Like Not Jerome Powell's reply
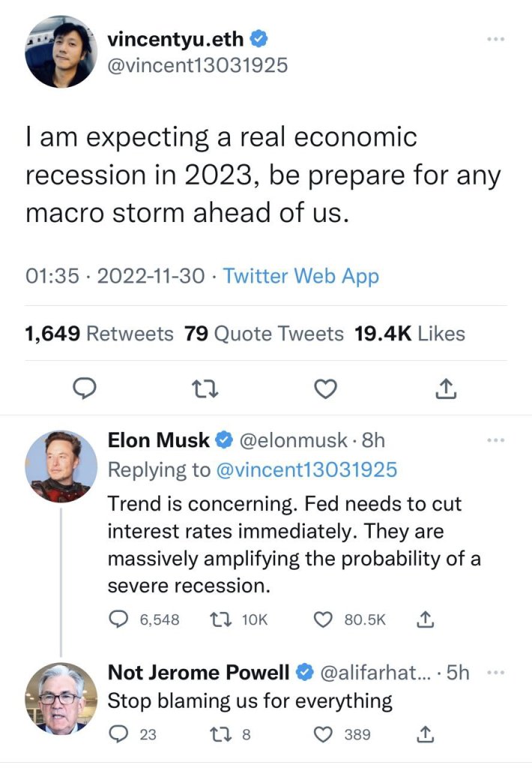The image size is (532, 768). click(x=324, y=734)
